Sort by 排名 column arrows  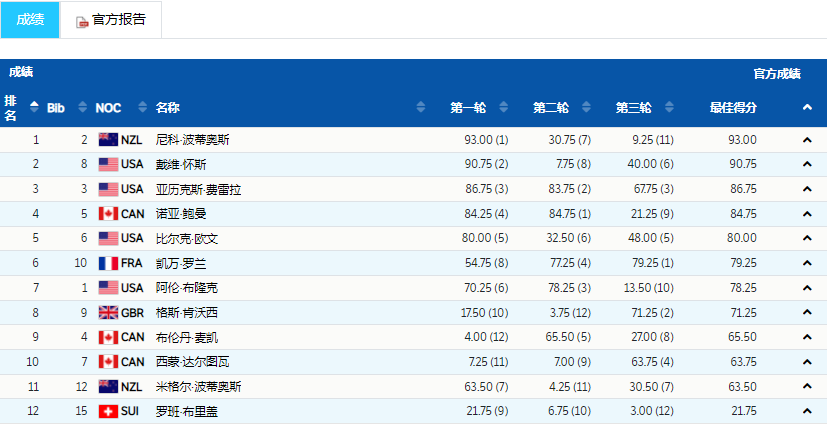coord(34,107)
